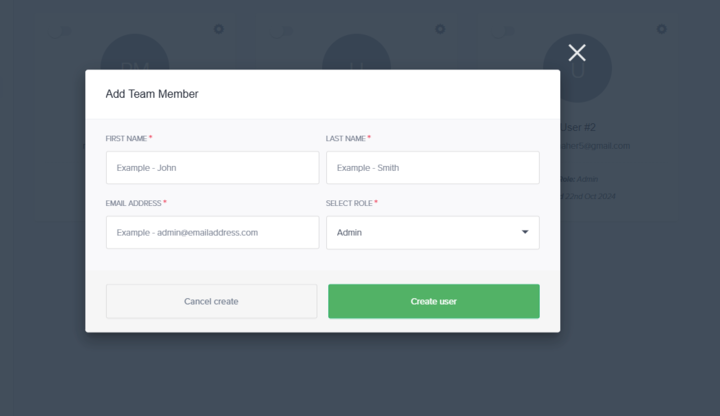
Task: Click the Select Role dropdown arrow
Action: [x=525, y=232]
